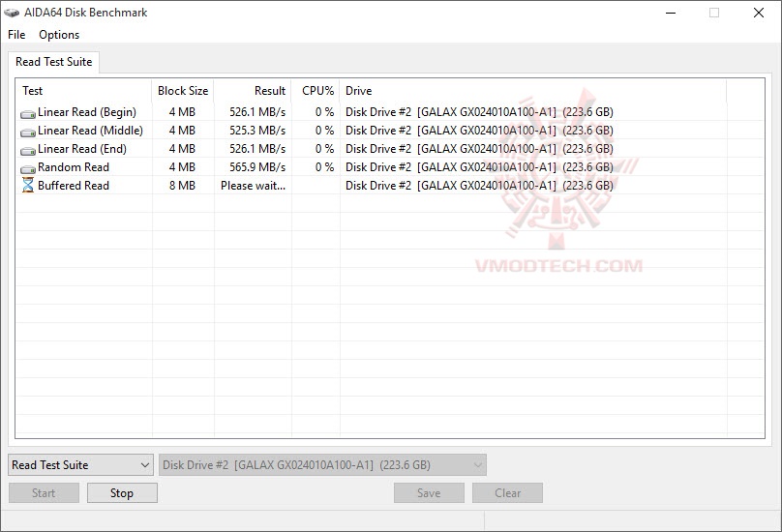
Task: Click the Random Read drive icon
Action: (28, 169)
